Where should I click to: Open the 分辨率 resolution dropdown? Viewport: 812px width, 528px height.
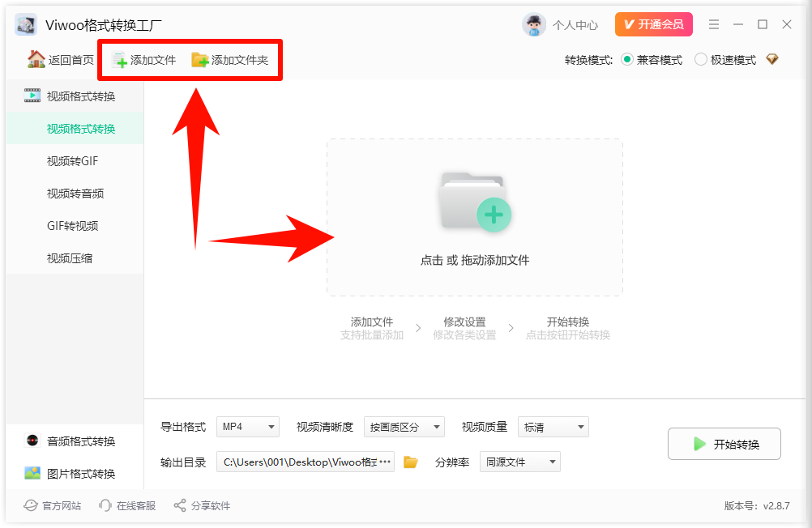coord(519,462)
